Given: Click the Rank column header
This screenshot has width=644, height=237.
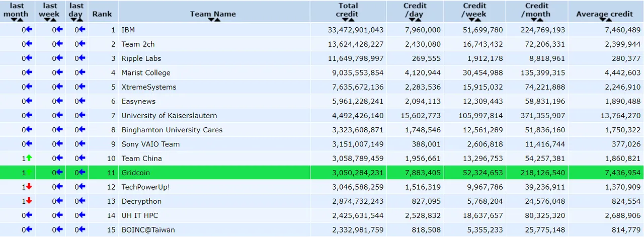Looking at the screenshot, I should tap(102, 14).
